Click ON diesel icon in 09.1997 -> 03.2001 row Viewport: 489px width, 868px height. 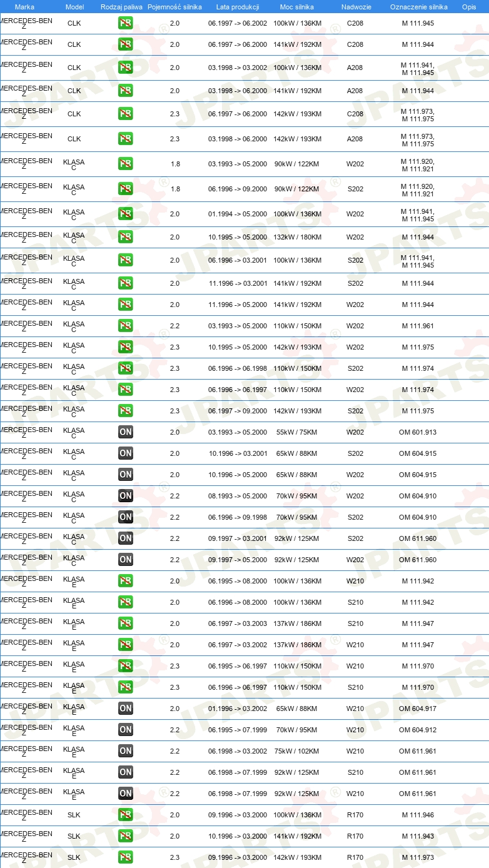[125, 538]
